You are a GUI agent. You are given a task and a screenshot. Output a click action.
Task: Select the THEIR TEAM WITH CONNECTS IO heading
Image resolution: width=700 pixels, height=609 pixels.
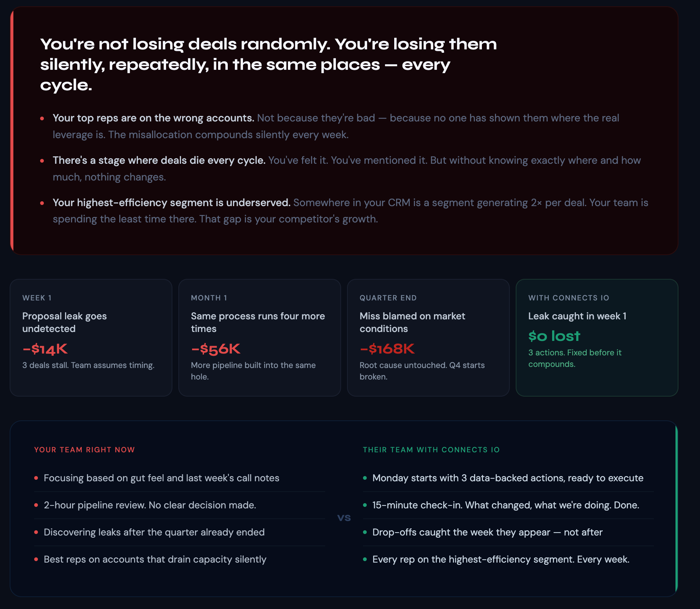point(432,449)
